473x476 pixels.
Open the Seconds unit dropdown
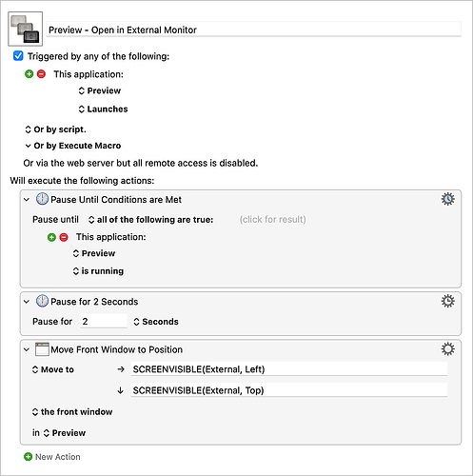(x=156, y=322)
